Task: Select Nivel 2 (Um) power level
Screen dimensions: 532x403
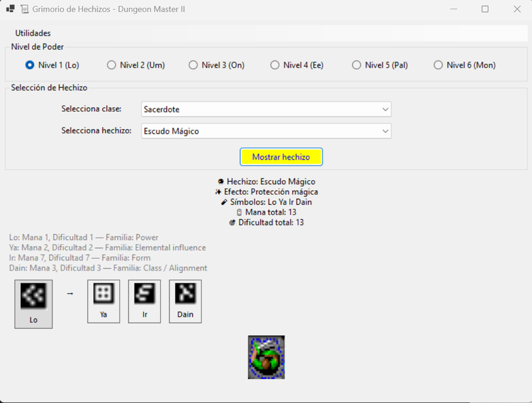Action: click(x=136, y=65)
